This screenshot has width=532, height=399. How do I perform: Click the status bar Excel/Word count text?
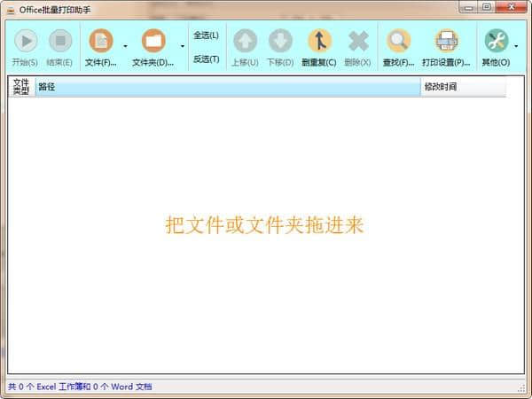click(x=80, y=387)
